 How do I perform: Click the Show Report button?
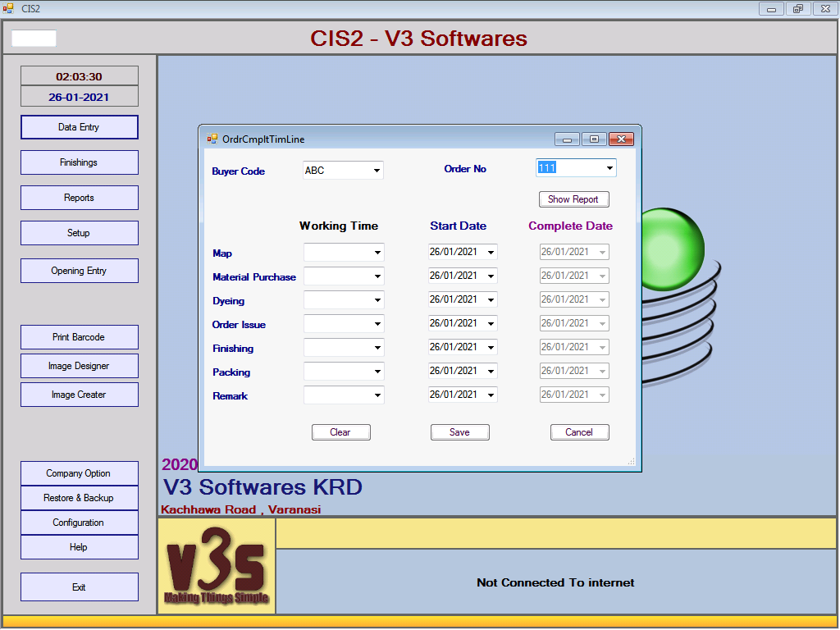click(573, 199)
